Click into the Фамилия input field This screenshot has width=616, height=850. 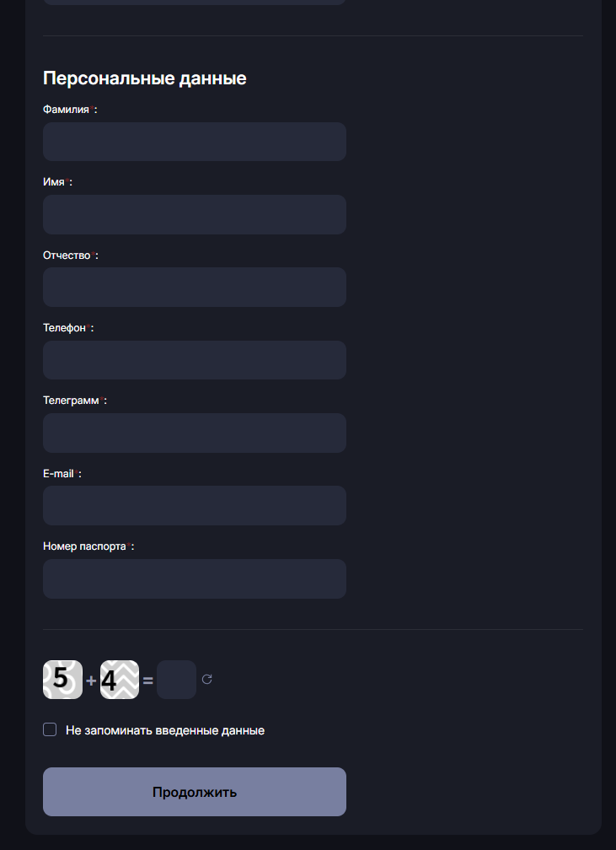tap(195, 142)
